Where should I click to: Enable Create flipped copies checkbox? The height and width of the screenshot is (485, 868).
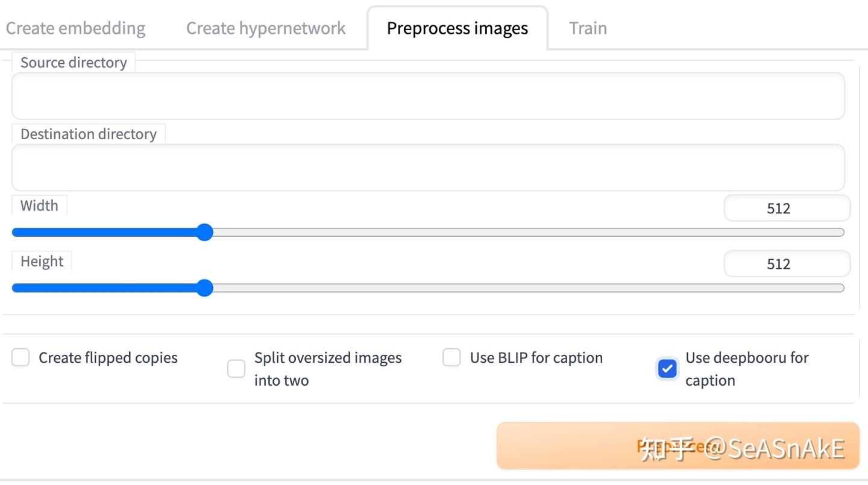coord(20,357)
